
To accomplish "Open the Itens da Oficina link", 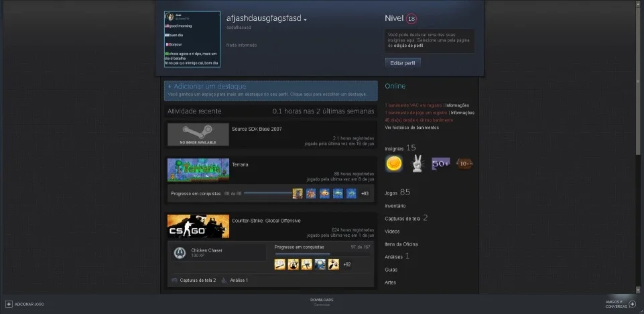I will click(401, 244).
